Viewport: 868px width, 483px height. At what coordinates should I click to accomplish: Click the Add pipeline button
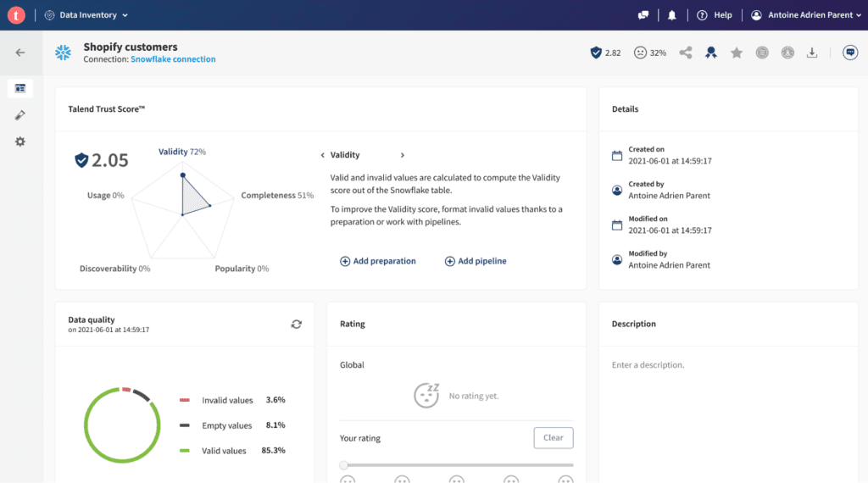(x=476, y=261)
